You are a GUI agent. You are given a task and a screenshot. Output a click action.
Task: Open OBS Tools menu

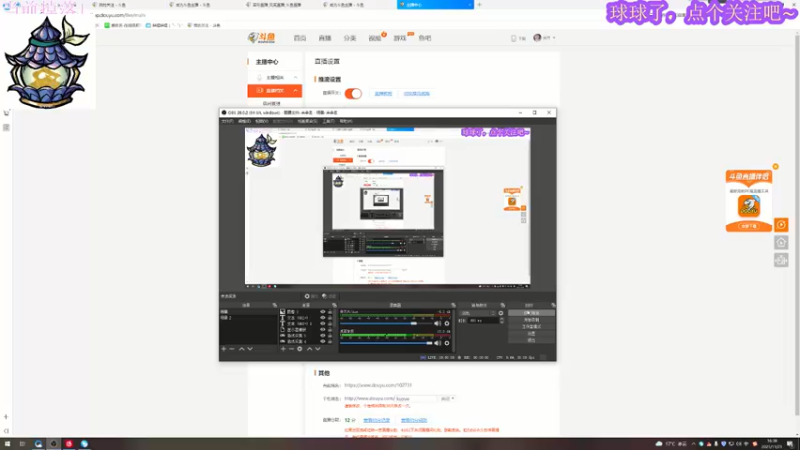[x=329, y=121]
